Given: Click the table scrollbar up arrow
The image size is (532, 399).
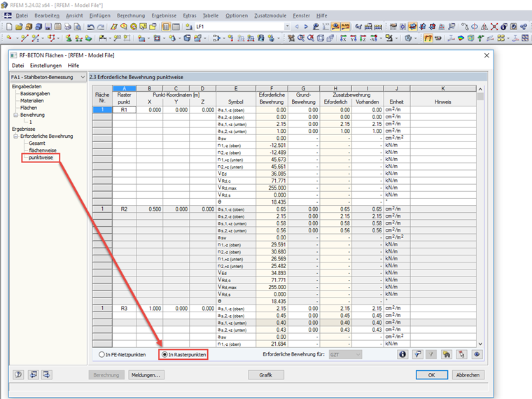Looking at the screenshot, I should (x=480, y=89).
